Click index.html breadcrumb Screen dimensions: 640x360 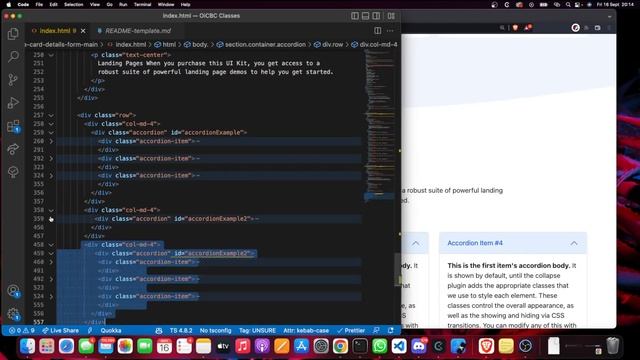(x=127, y=44)
